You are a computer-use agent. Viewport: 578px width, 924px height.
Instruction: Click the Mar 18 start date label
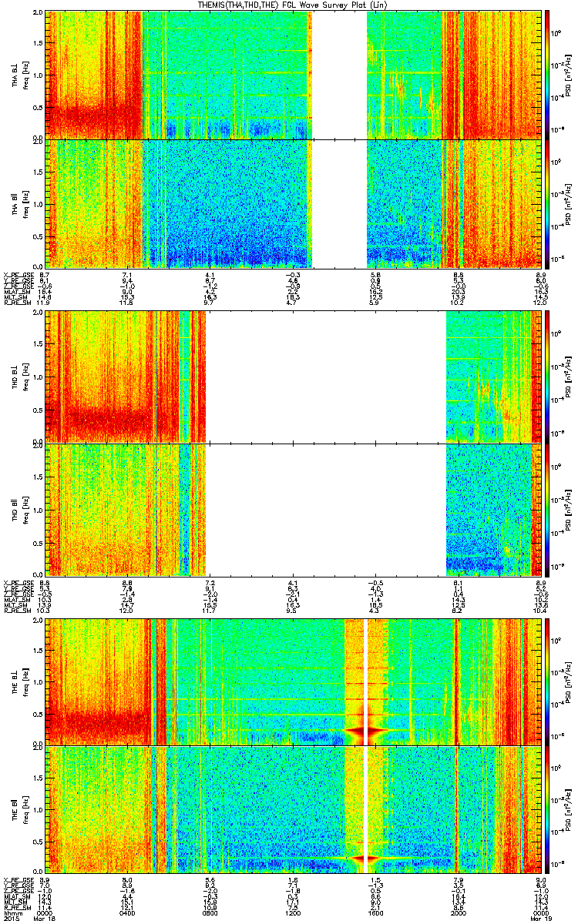click(x=45, y=918)
